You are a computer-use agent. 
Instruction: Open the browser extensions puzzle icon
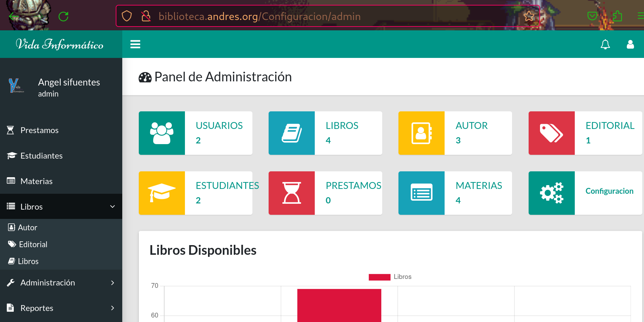coord(617,16)
